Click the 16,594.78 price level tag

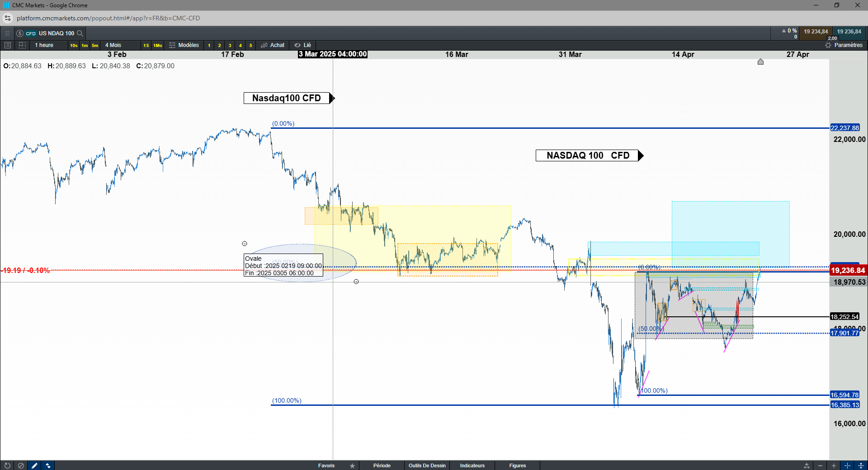point(845,395)
